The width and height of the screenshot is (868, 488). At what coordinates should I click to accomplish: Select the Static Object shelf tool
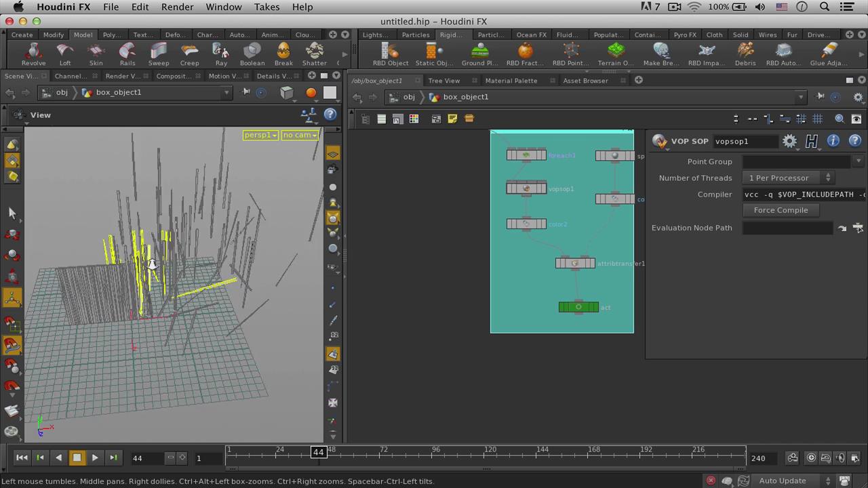(435, 54)
